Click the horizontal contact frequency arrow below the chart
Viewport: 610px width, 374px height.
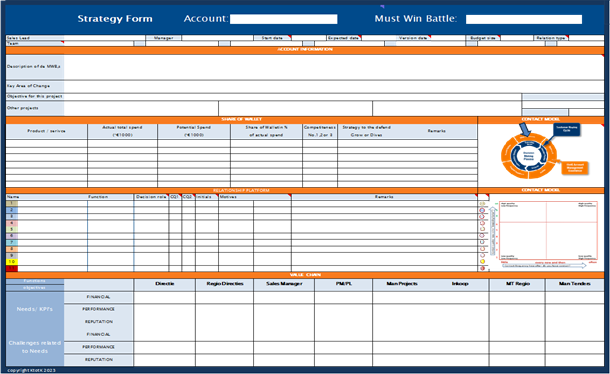(544, 265)
